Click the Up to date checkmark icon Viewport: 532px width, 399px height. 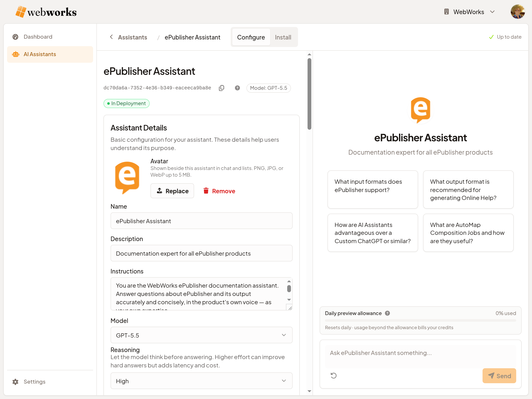click(491, 37)
